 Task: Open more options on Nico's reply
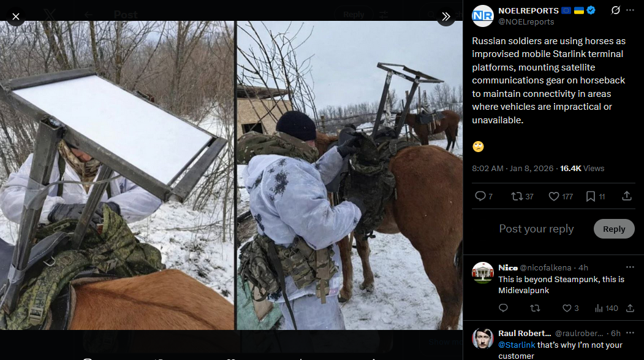(x=630, y=267)
